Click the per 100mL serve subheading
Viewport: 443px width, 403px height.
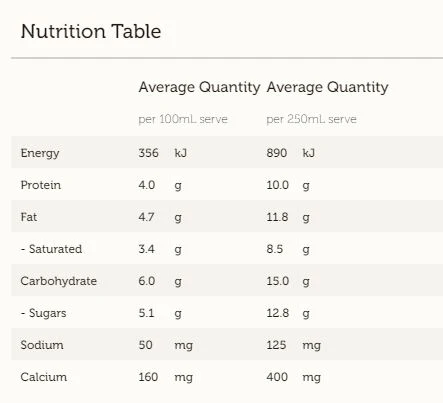pyautogui.click(x=183, y=119)
